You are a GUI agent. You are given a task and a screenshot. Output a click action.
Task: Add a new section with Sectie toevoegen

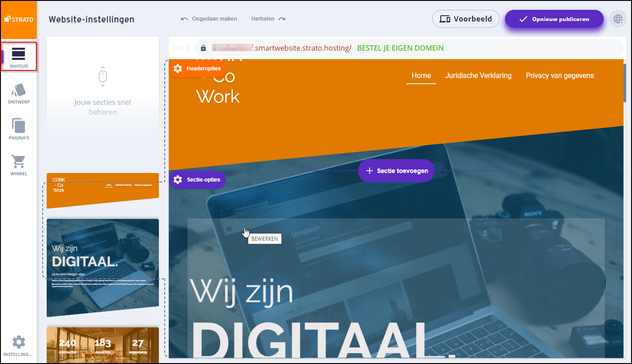[396, 171]
